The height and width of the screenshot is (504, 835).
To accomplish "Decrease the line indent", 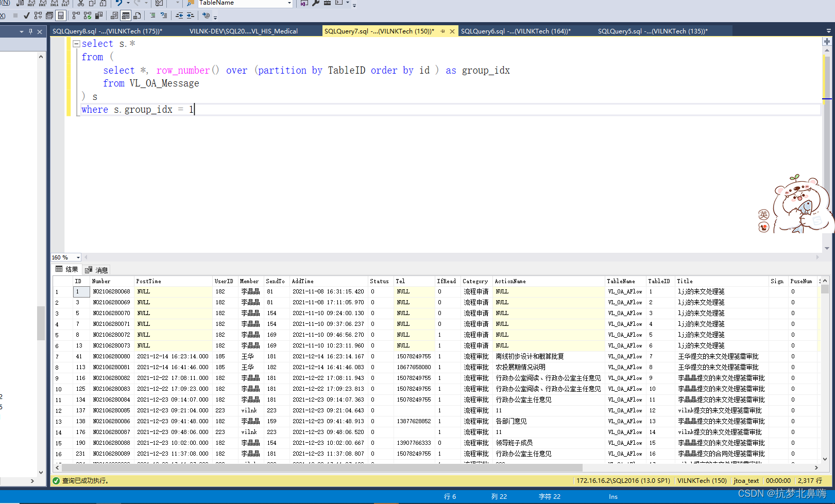I will tap(179, 15).
